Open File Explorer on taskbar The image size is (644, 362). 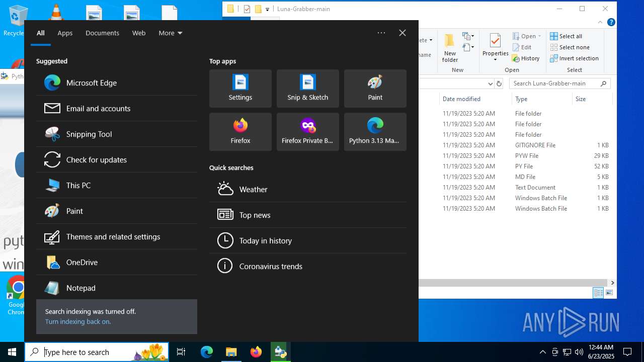231,352
